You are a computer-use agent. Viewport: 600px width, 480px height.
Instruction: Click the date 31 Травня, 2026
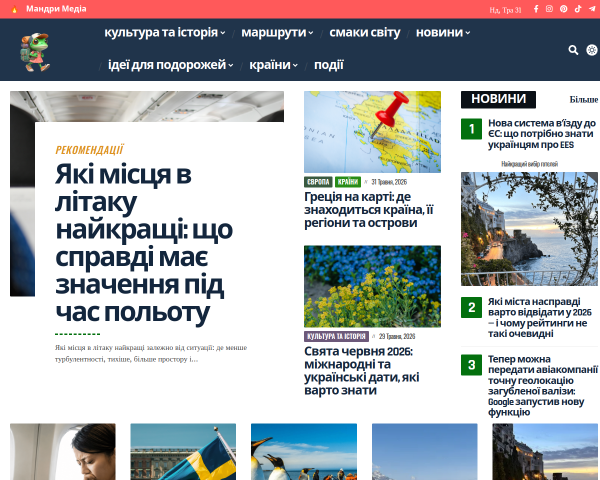(x=389, y=182)
